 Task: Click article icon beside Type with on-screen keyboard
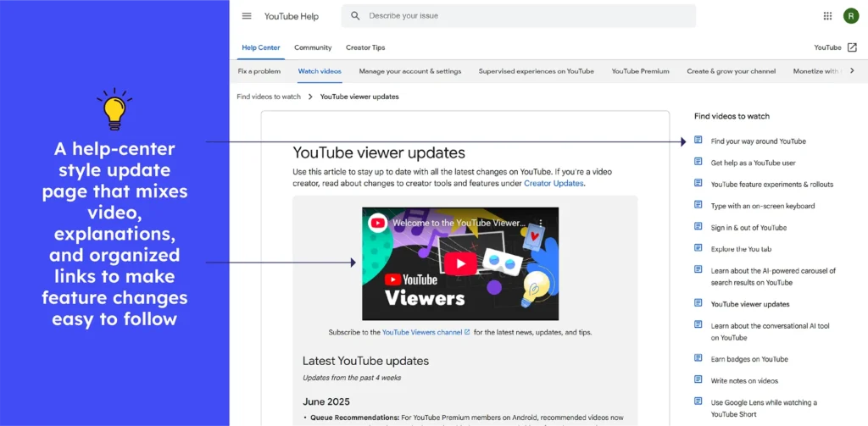coord(698,205)
